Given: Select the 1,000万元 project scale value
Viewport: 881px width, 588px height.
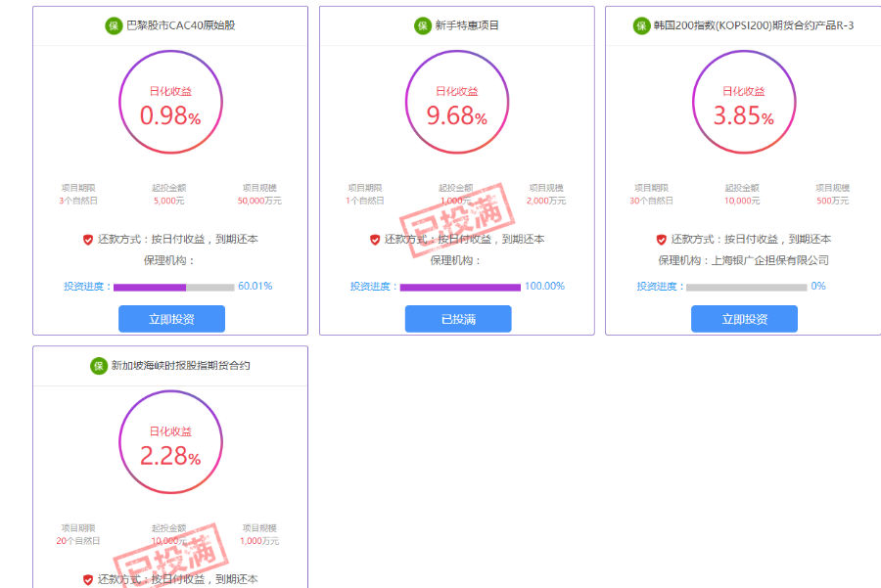Looking at the screenshot, I should click(x=259, y=541).
